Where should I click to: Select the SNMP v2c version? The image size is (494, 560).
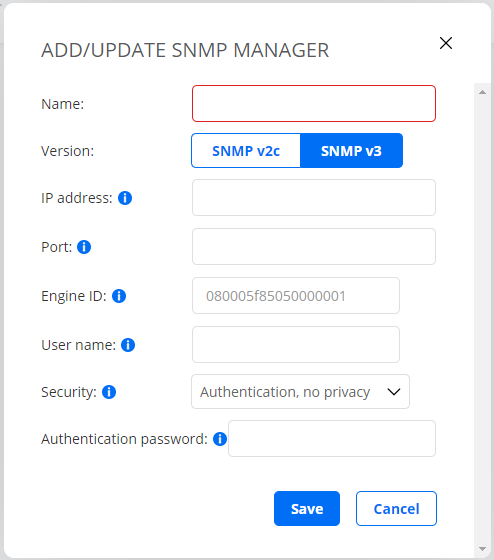tap(246, 151)
